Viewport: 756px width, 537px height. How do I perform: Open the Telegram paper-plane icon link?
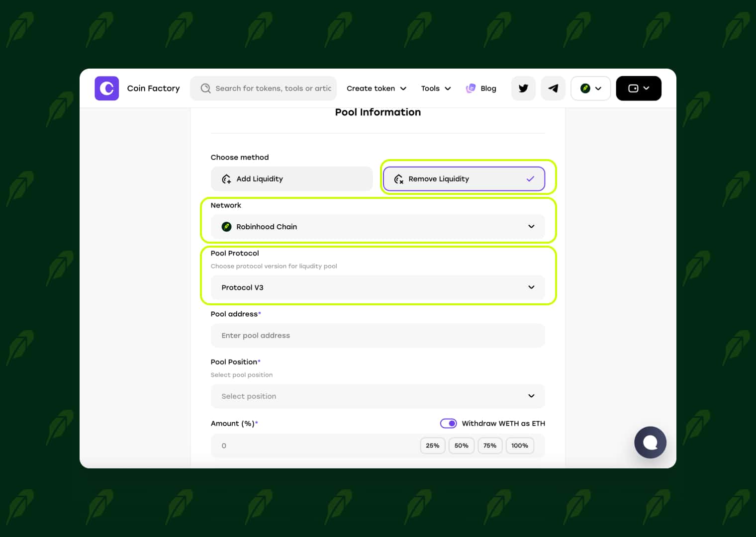(x=553, y=89)
